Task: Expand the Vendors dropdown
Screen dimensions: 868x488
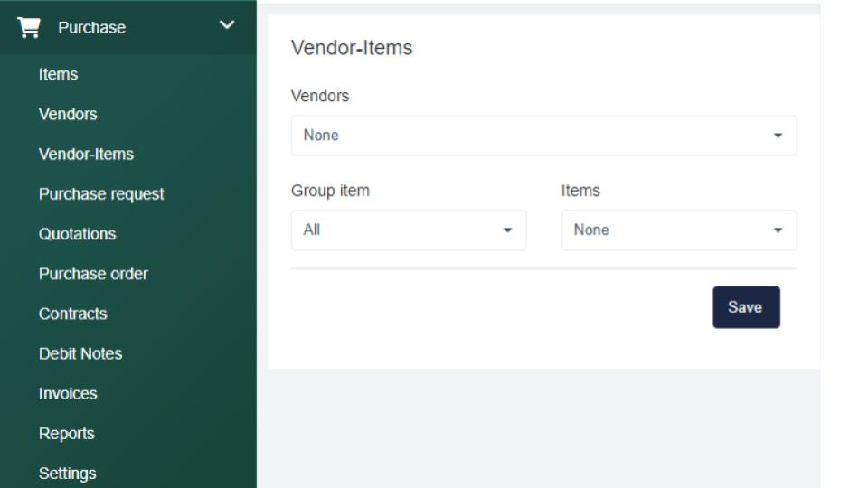Action: (542, 136)
